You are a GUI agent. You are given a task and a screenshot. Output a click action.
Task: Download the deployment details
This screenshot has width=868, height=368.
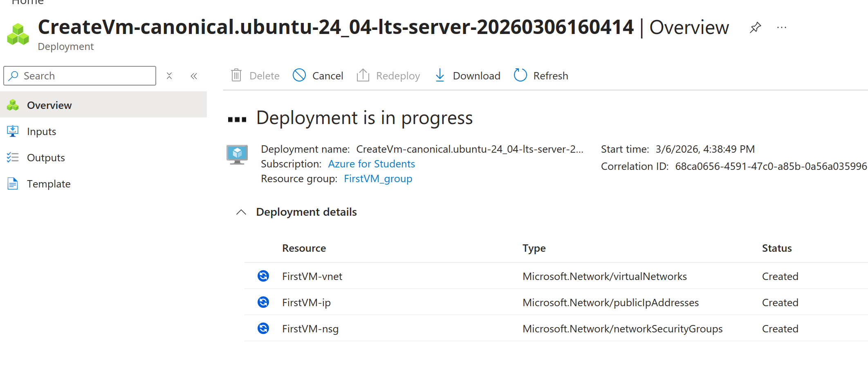pyautogui.click(x=467, y=76)
